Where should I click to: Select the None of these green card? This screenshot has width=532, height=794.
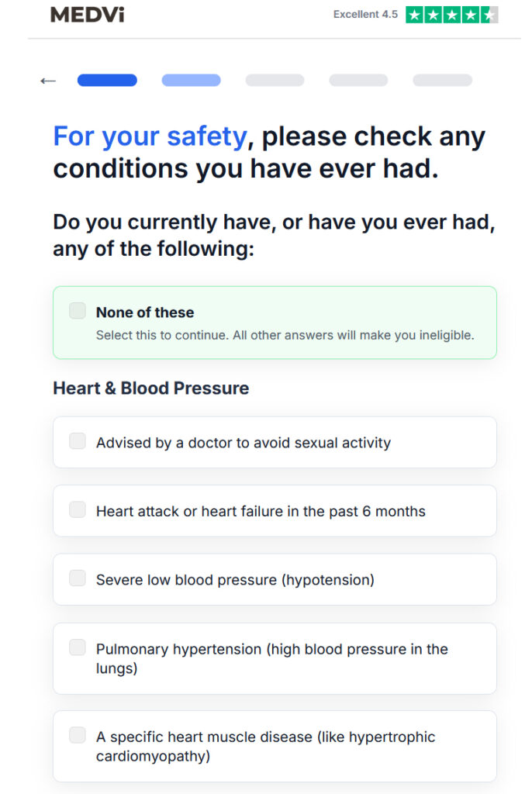pos(275,323)
